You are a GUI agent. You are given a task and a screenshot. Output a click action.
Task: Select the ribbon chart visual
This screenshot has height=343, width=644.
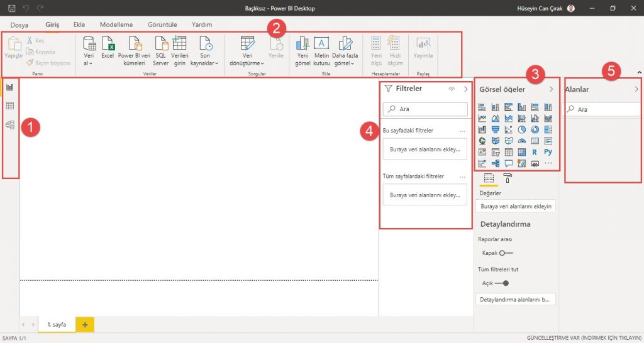548,118
